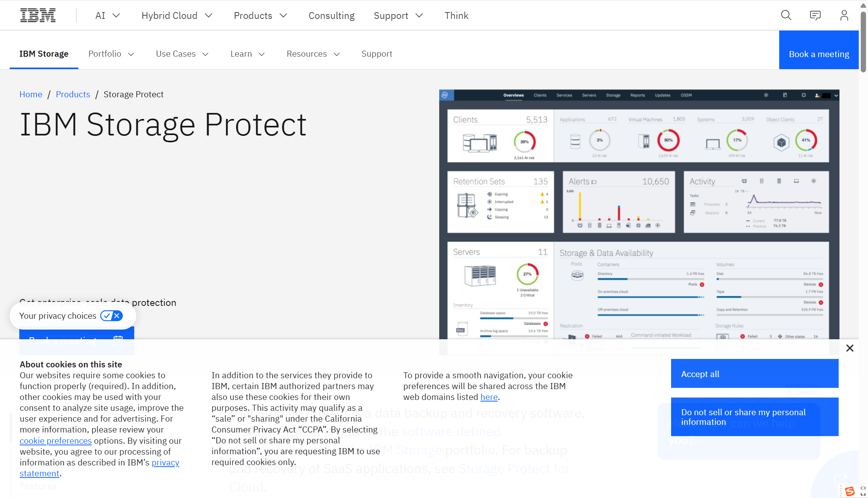Close the cookie banner with X

(850, 348)
